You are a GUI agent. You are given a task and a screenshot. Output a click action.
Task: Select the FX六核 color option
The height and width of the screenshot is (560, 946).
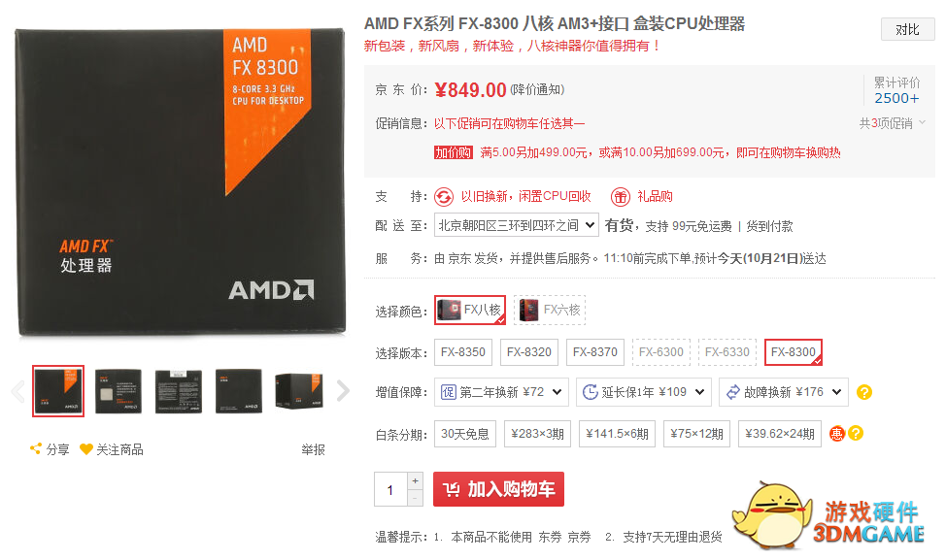pos(550,310)
